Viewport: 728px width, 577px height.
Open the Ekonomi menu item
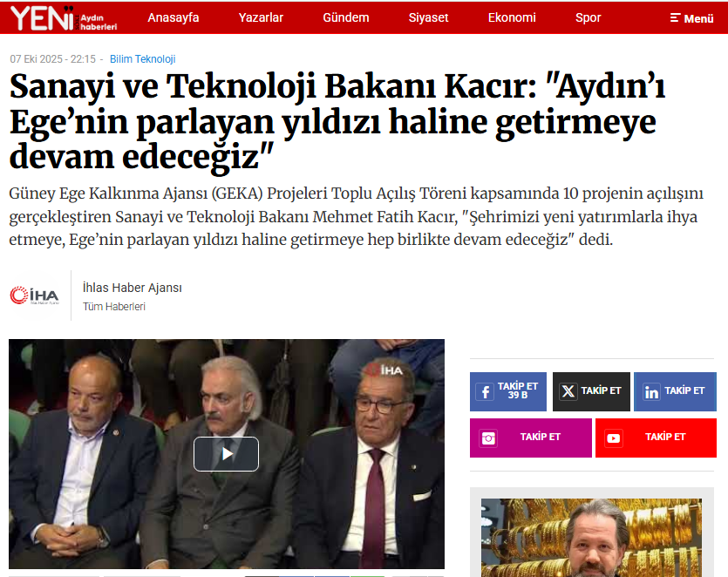512,17
